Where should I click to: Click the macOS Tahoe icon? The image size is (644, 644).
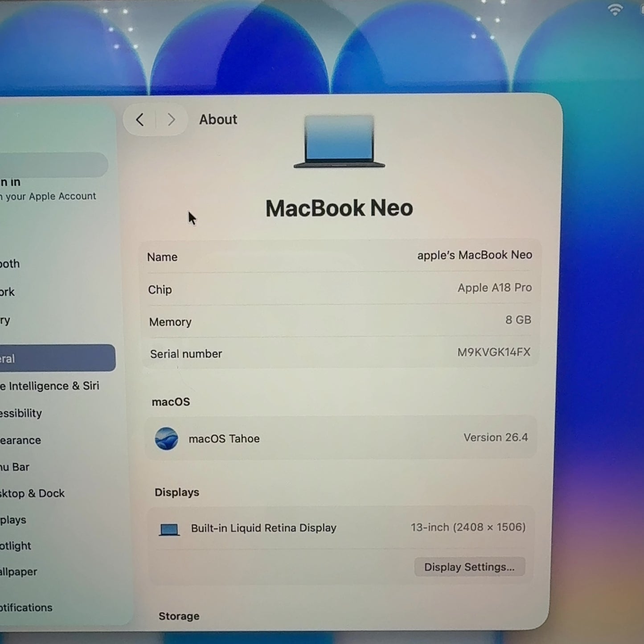click(x=166, y=439)
